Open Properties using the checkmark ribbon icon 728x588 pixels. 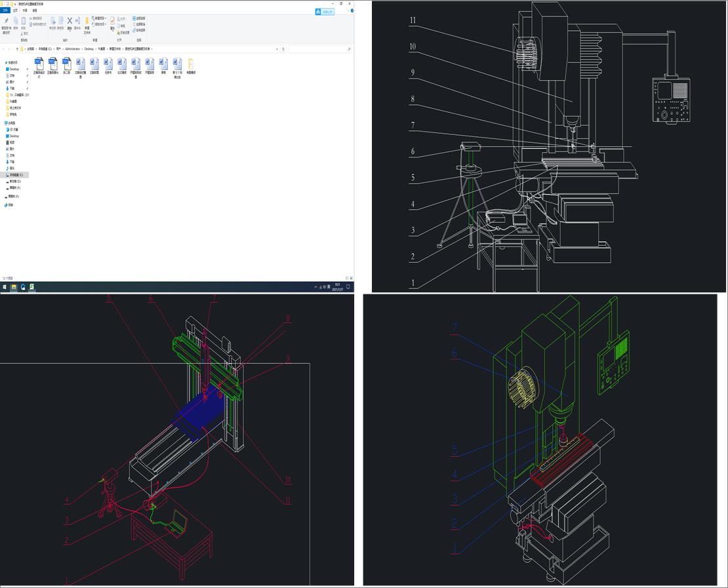tap(112, 22)
